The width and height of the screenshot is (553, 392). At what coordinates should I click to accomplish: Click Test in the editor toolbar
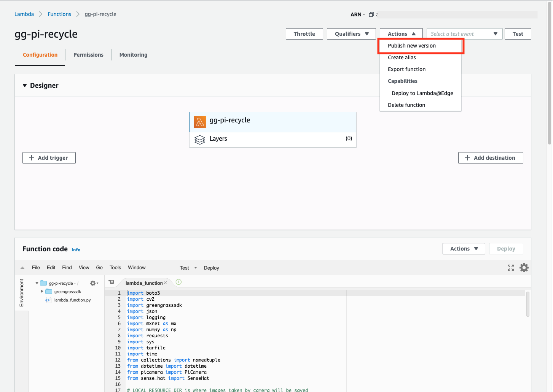(184, 268)
